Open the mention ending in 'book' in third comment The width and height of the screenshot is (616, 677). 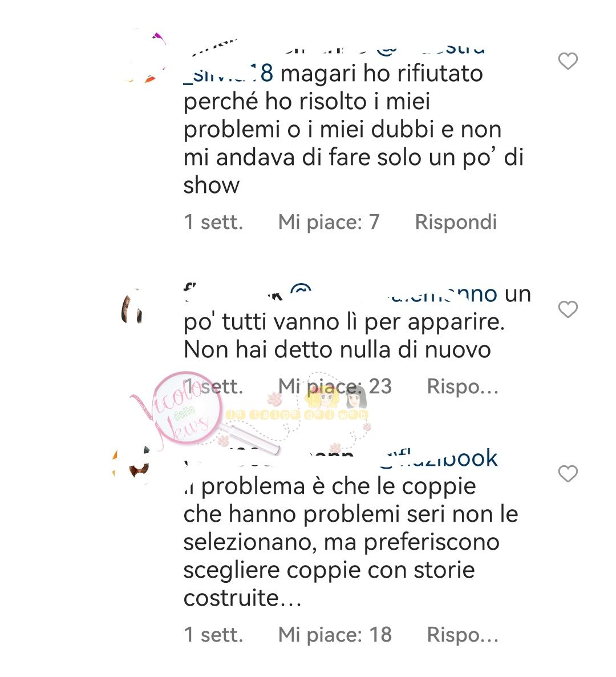click(438, 458)
